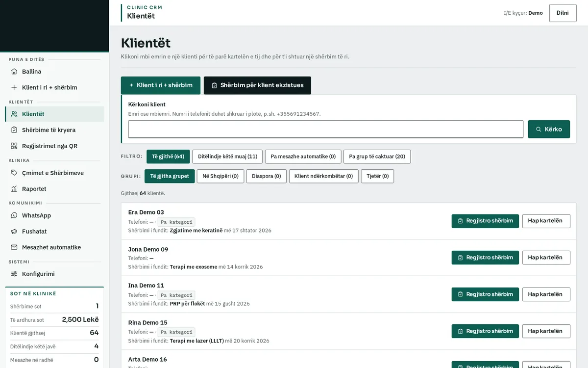Click Regjistro shërbim for Rina Demo 15
This screenshot has height=368, width=588.
pyautogui.click(x=485, y=331)
